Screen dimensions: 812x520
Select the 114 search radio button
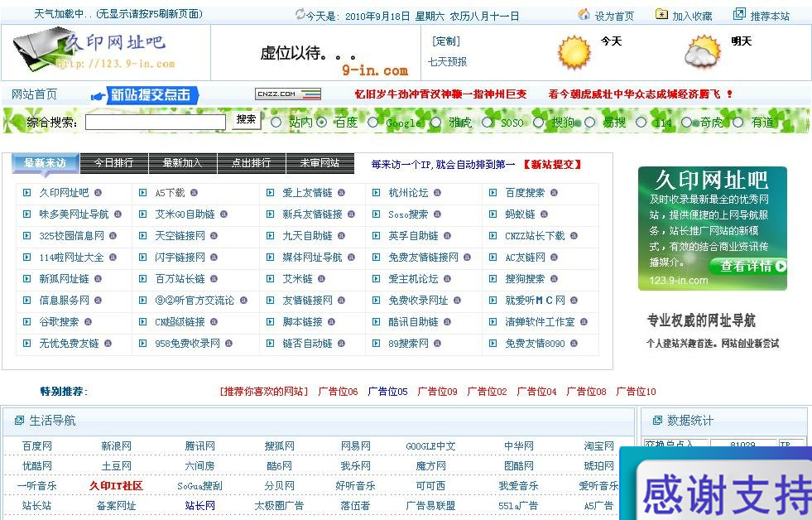[641, 123]
